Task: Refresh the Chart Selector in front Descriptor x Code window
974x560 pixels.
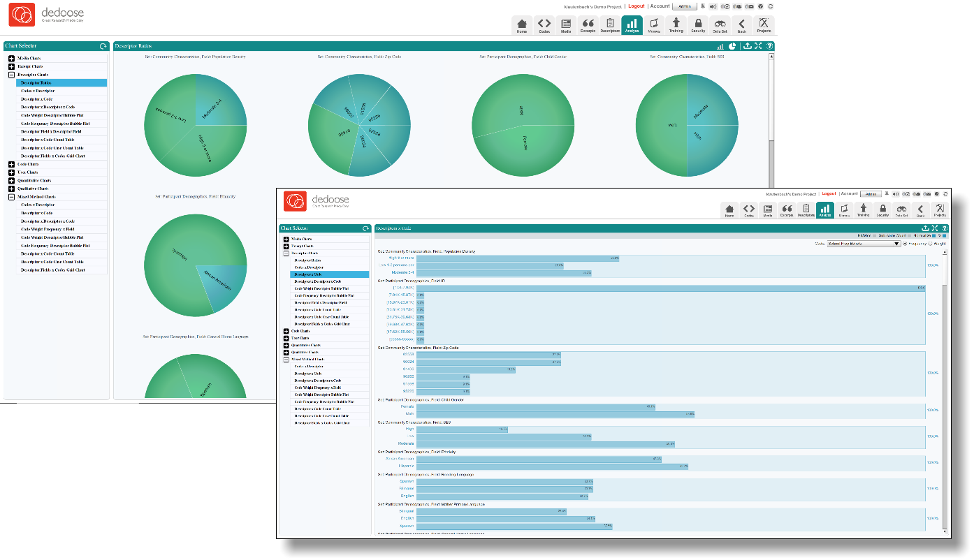Action: [x=365, y=228]
